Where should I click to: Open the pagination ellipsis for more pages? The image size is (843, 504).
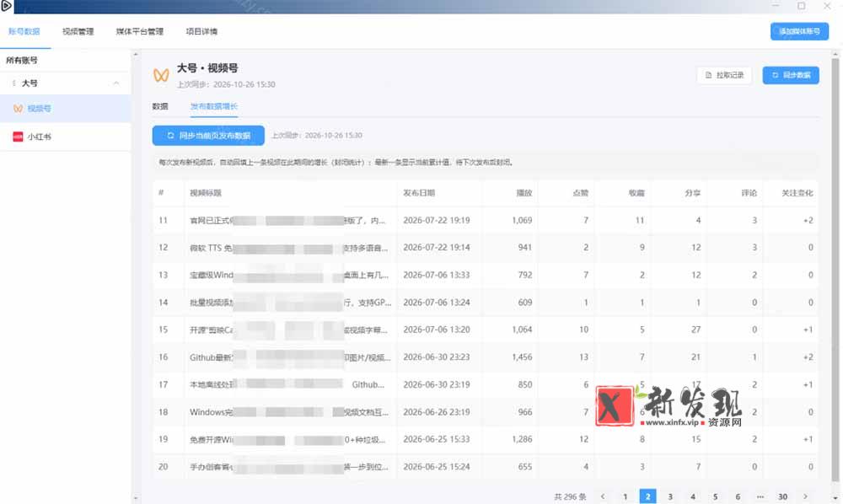click(x=760, y=496)
